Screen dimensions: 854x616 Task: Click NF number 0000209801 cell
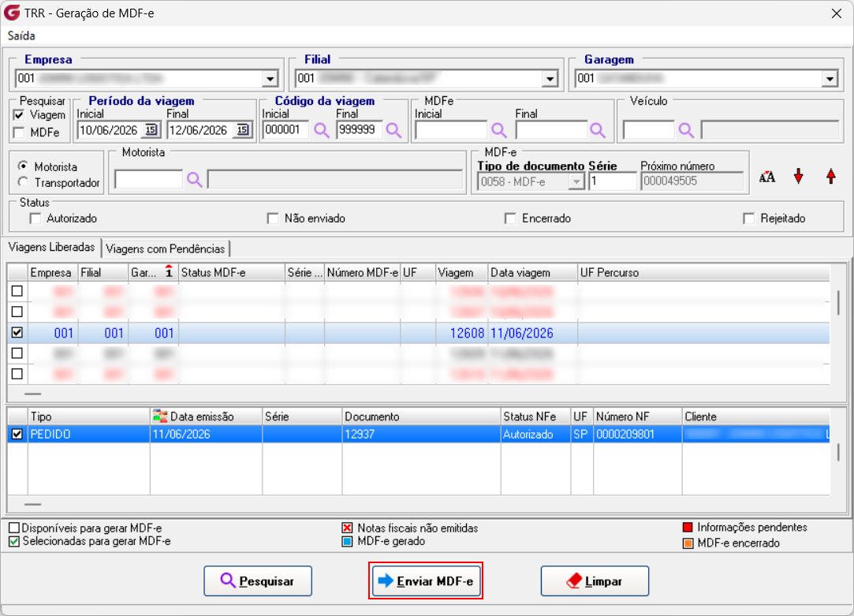[638, 434]
